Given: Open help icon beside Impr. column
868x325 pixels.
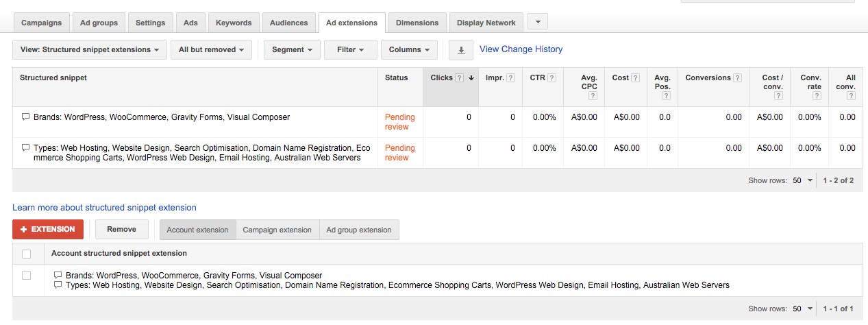Looking at the screenshot, I should [x=511, y=78].
